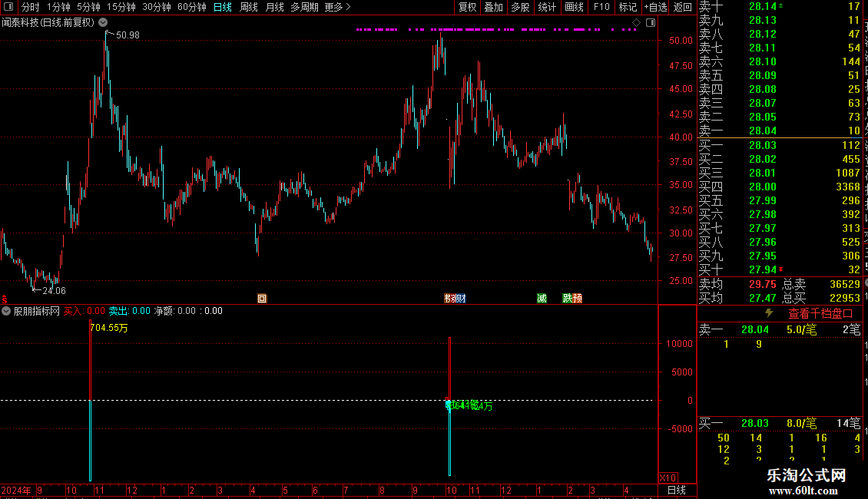Open dropdown next to 闻泰科技 title
Image resolution: width=868 pixels, height=499 pixels.
(103, 22)
